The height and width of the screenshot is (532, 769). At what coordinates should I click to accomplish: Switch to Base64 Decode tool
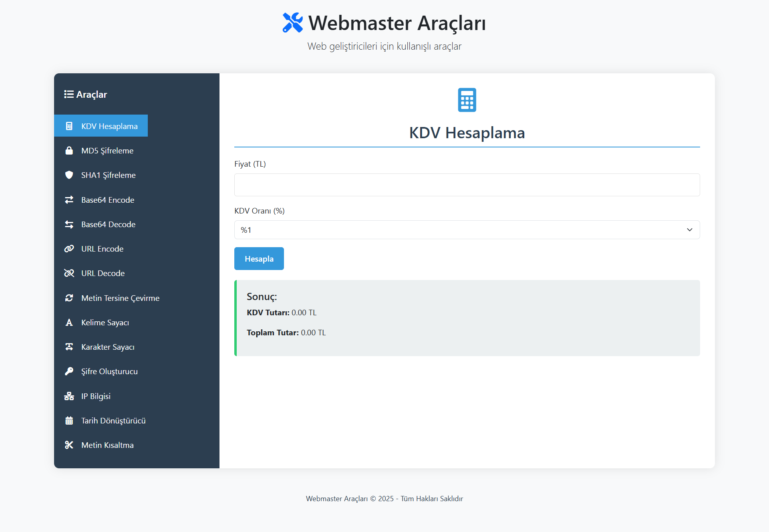click(100, 224)
